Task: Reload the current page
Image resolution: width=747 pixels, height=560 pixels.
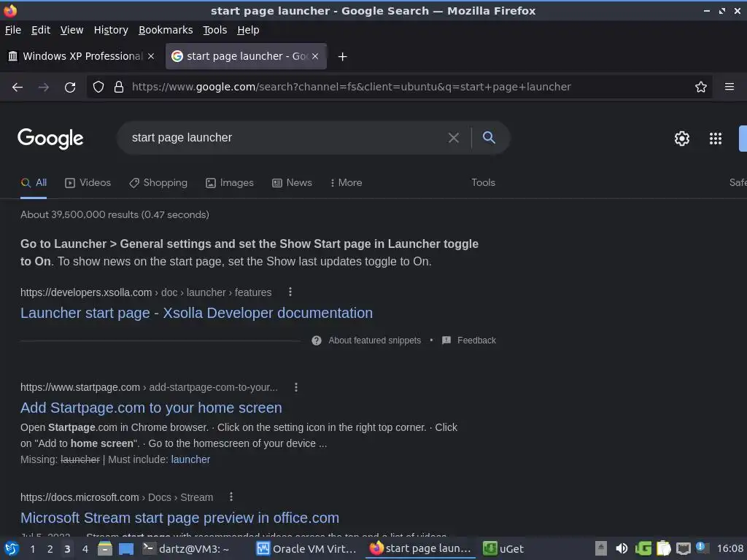Action: coord(70,87)
